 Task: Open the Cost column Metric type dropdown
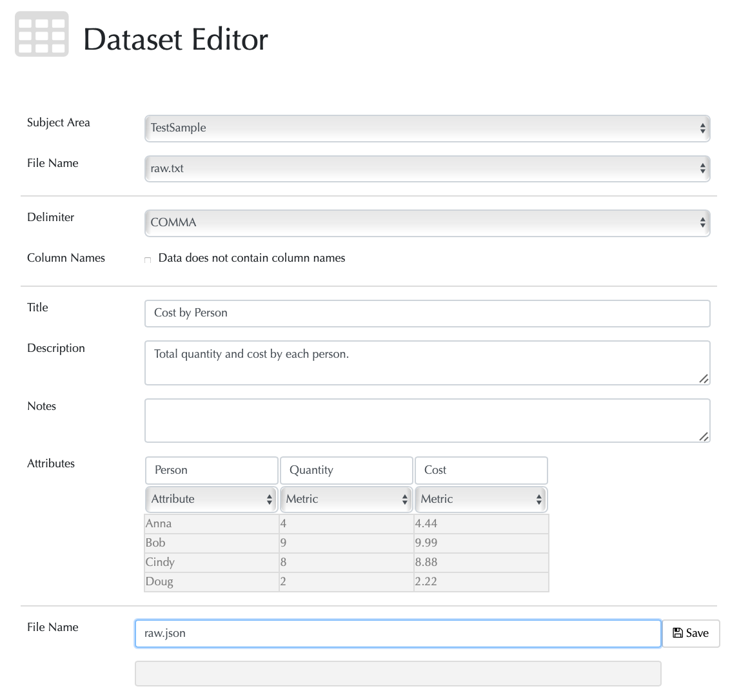(x=481, y=499)
